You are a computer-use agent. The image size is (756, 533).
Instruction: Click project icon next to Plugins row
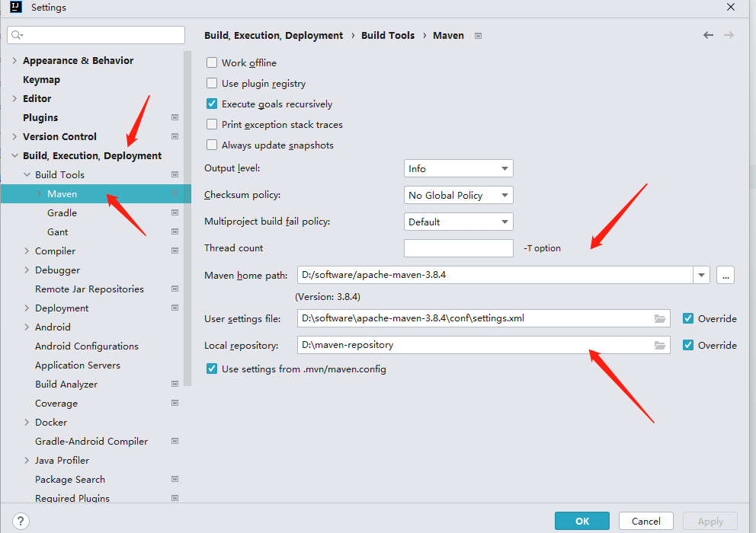175,117
